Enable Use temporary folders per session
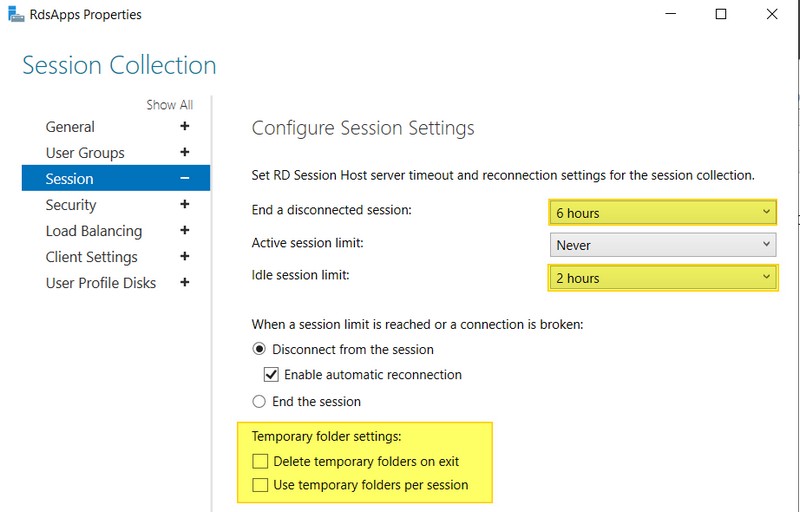The width and height of the screenshot is (800, 512). tap(261, 485)
